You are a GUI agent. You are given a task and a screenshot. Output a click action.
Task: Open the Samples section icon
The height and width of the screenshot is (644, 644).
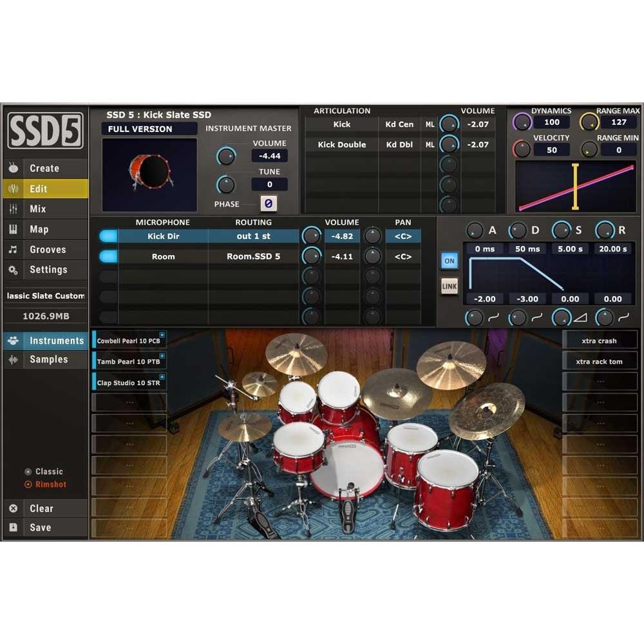click(x=14, y=359)
